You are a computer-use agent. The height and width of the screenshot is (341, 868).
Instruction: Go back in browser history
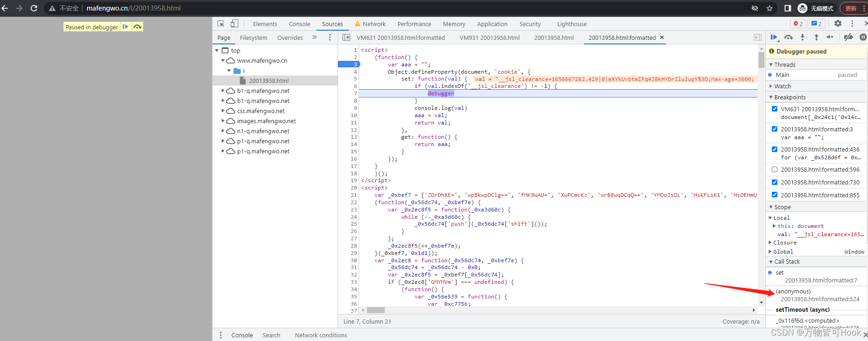pyautogui.click(x=5, y=8)
